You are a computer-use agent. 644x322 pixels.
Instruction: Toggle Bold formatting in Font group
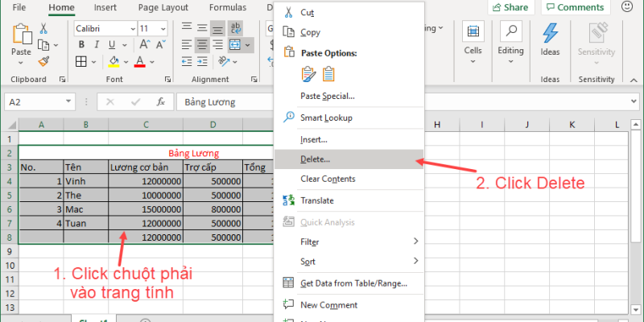coord(81,44)
